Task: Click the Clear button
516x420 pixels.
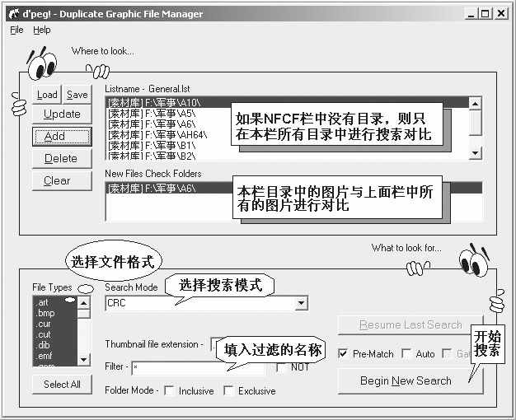Action: coord(62,180)
